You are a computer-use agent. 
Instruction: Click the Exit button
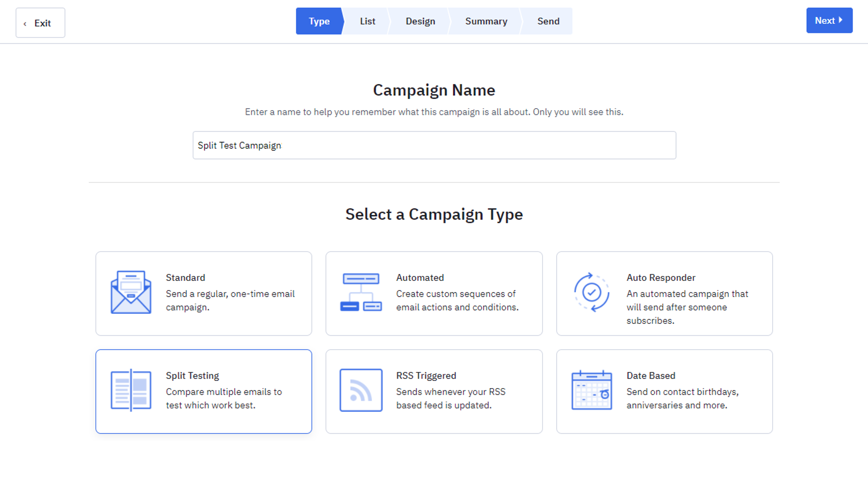pyautogui.click(x=40, y=23)
